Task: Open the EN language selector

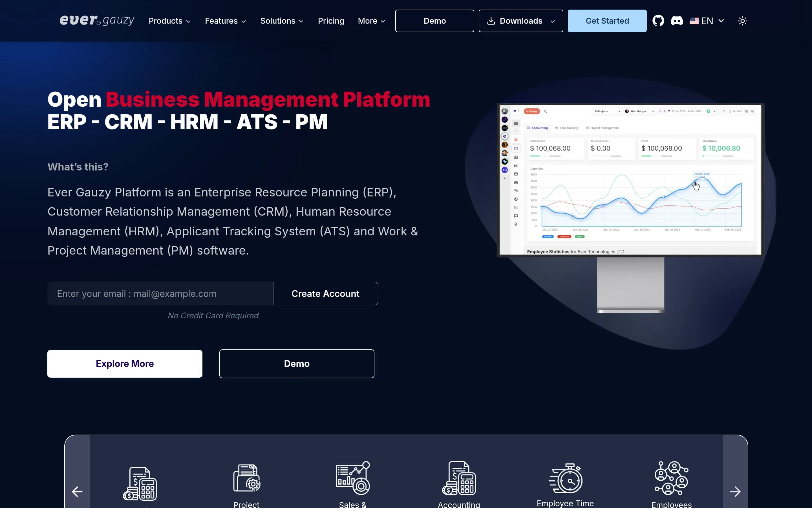Action: click(x=707, y=21)
